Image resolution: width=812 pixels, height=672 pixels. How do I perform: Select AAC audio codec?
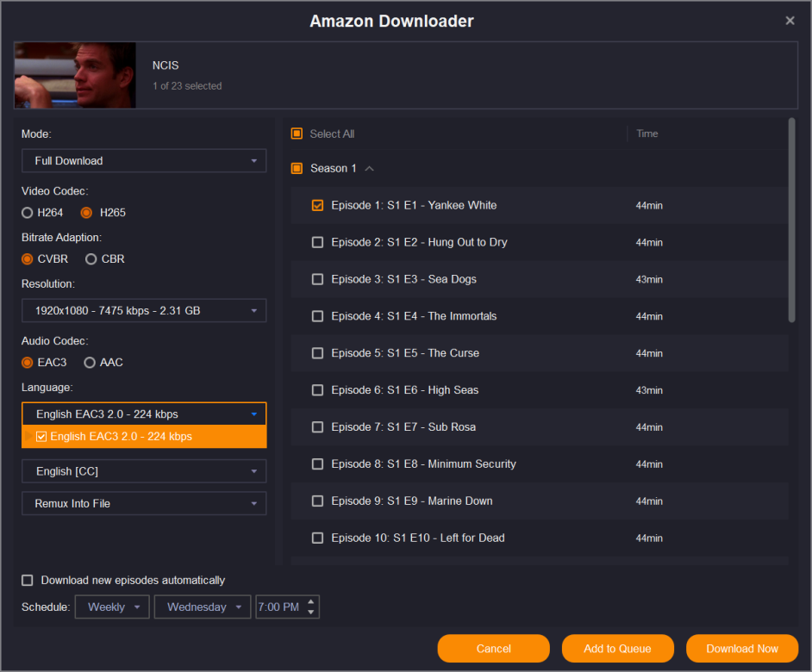(90, 363)
